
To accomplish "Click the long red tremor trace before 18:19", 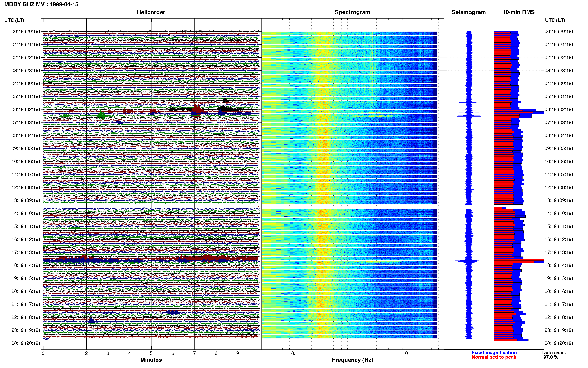I will (x=151, y=259).
